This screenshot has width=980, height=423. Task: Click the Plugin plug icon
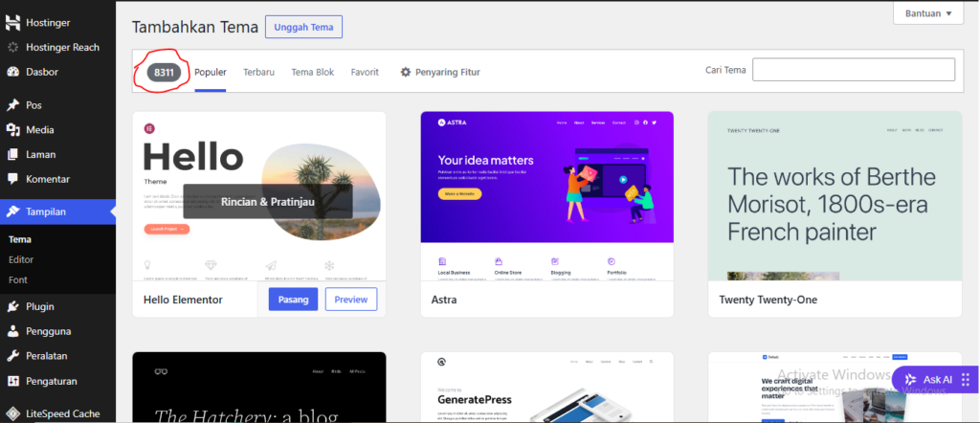click(13, 307)
